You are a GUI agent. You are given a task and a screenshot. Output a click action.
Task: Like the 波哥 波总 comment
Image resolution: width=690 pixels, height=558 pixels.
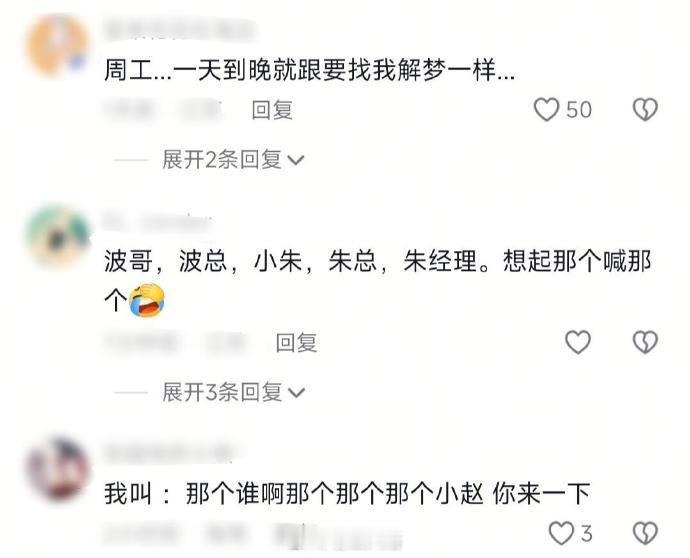click(577, 342)
